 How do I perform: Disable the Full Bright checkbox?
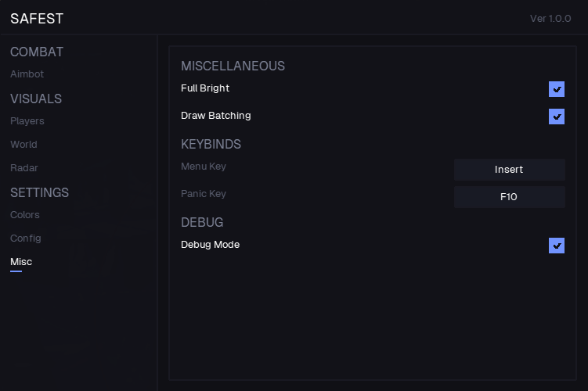coord(557,89)
